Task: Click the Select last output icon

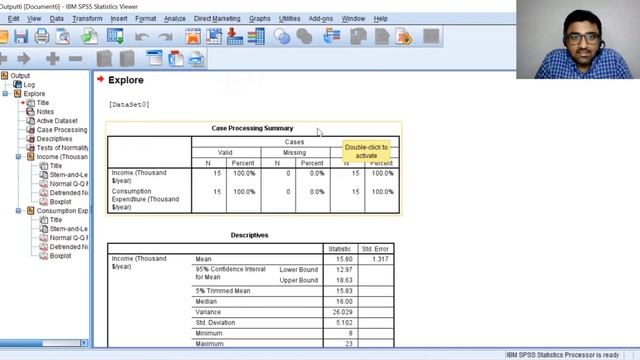Action: coord(331,36)
